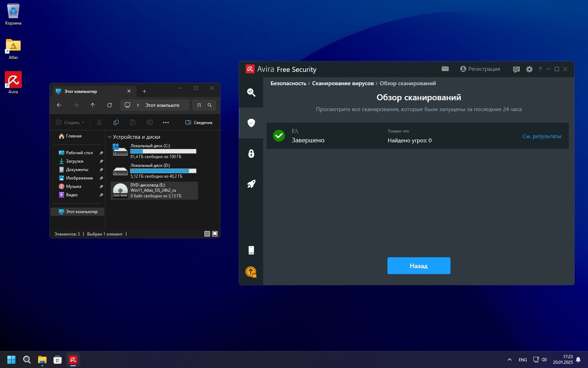Click 'Регистрация' in the Avira title bar
This screenshot has width=588, height=368.
click(x=480, y=69)
